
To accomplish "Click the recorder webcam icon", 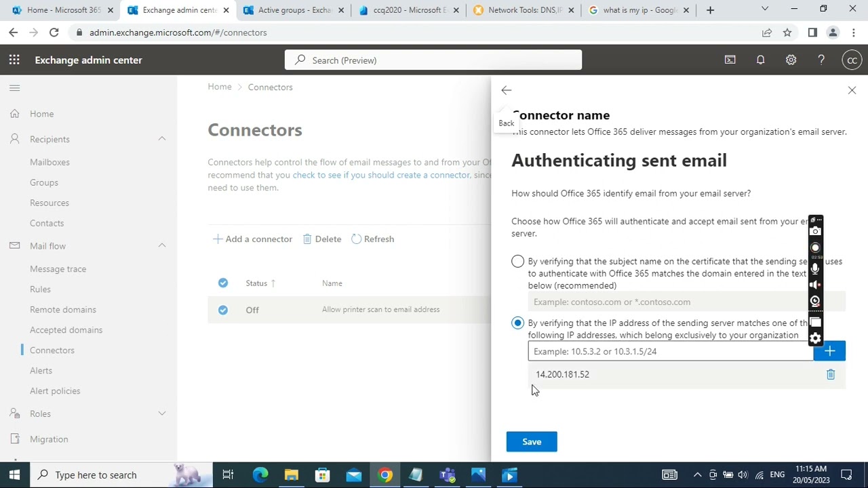I will 816,302.
